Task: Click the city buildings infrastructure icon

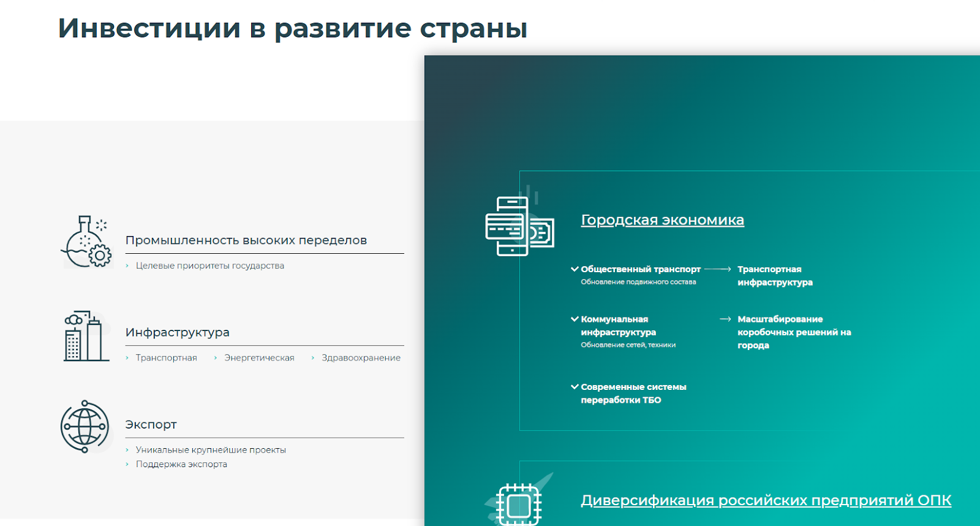Action: pyautogui.click(x=86, y=336)
